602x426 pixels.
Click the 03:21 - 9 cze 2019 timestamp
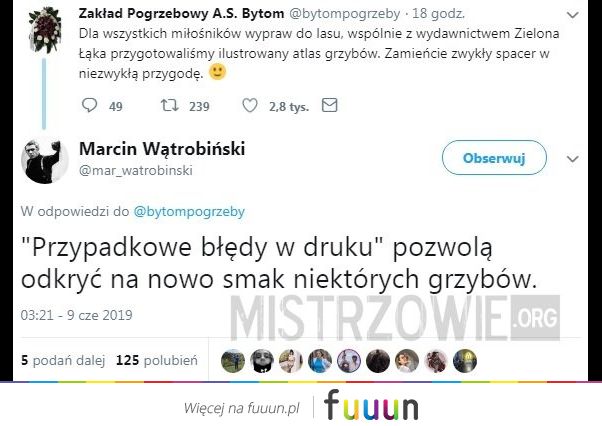click(76, 315)
